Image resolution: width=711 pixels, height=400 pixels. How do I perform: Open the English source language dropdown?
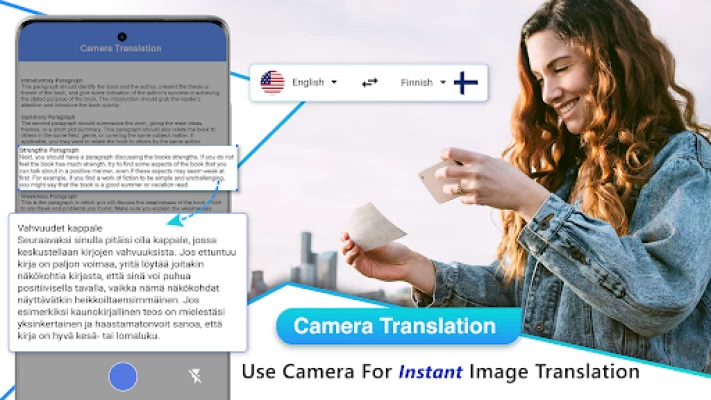(314, 83)
